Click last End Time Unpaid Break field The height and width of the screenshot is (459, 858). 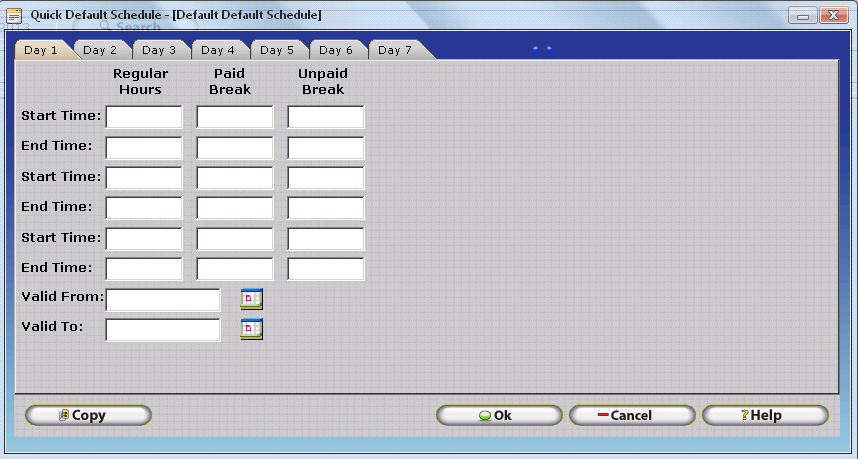(326, 268)
